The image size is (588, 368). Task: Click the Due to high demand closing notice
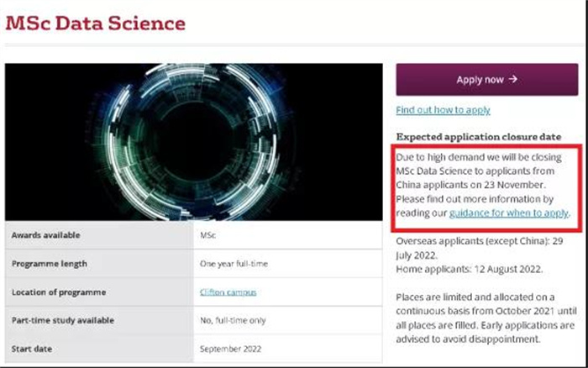483,185
